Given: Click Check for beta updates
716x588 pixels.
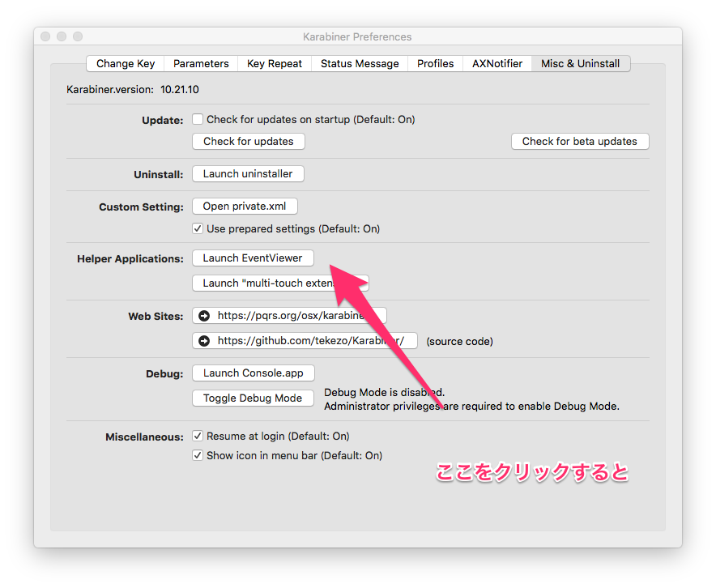Looking at the screenshot, I should click(x=580, y=142).
